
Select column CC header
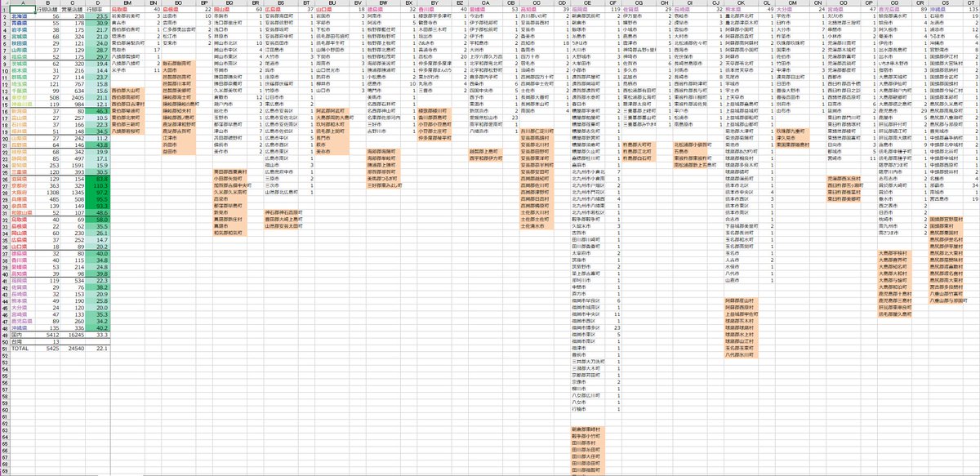[x=537, y=2]
